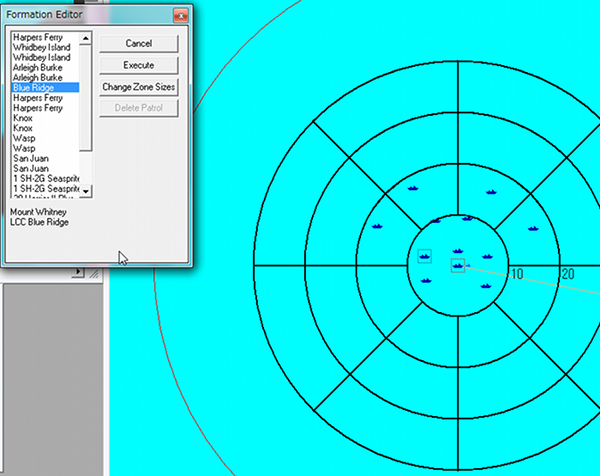Select ship icon right of center in inner zone
600x476 pixels.
tap(487, 256)
